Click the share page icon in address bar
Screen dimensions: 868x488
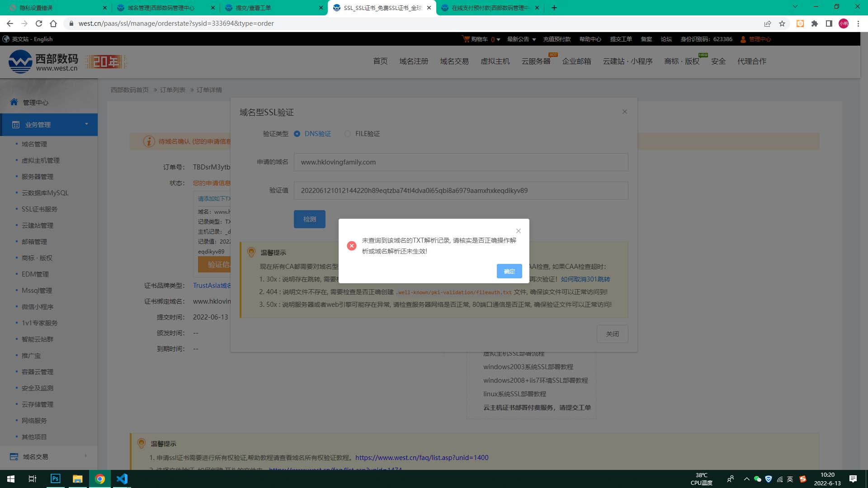(768, 23)
